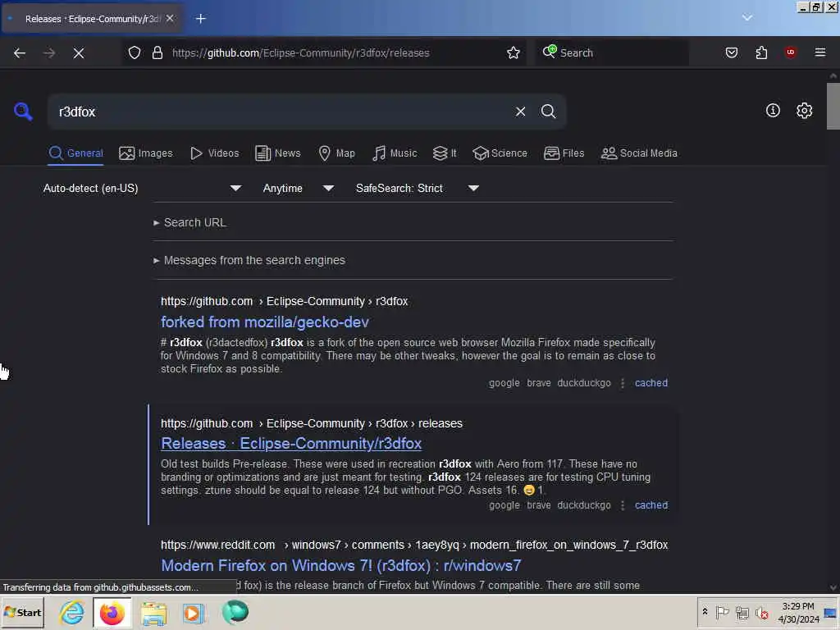Open Firefox application hamburger menu
The width and height of the screenshot is (840, 630).
(x=819, y=52)
